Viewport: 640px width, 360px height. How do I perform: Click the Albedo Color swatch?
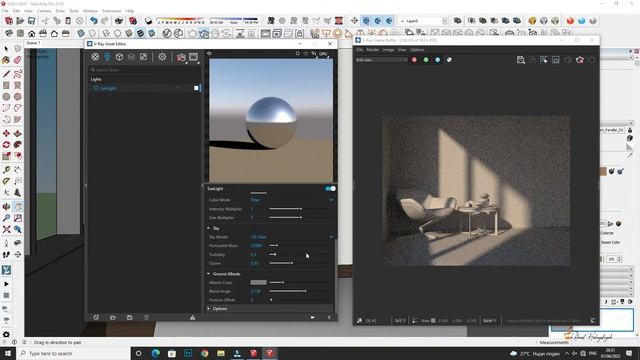coord(258,282)
